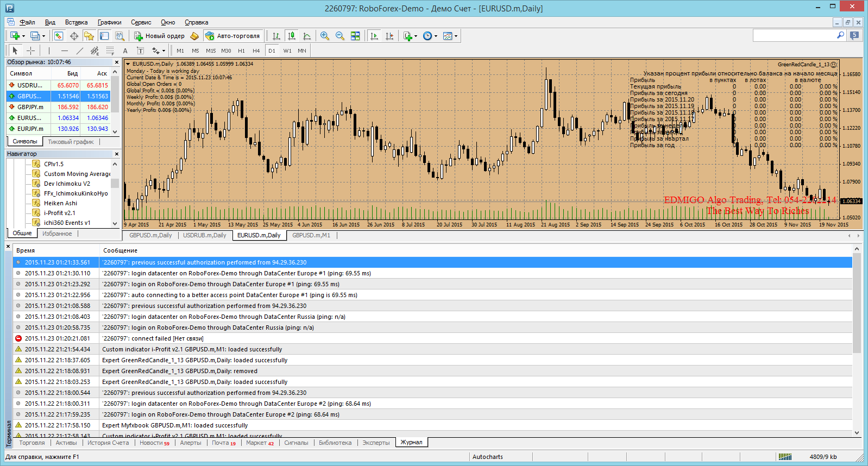The image size is (868, 466).
Task: Click the journal log vertical scrollbar
Action: pyautogui.click(x=857, y=341)
